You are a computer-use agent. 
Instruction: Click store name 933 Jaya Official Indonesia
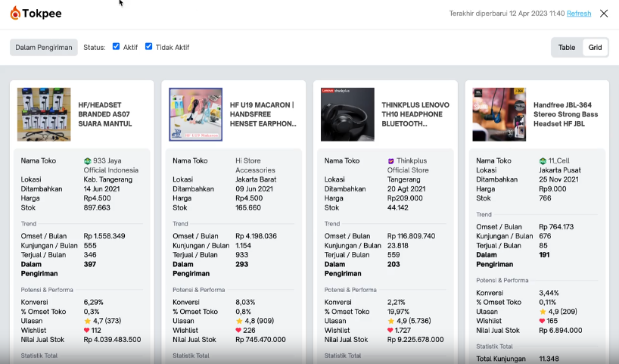111,166
